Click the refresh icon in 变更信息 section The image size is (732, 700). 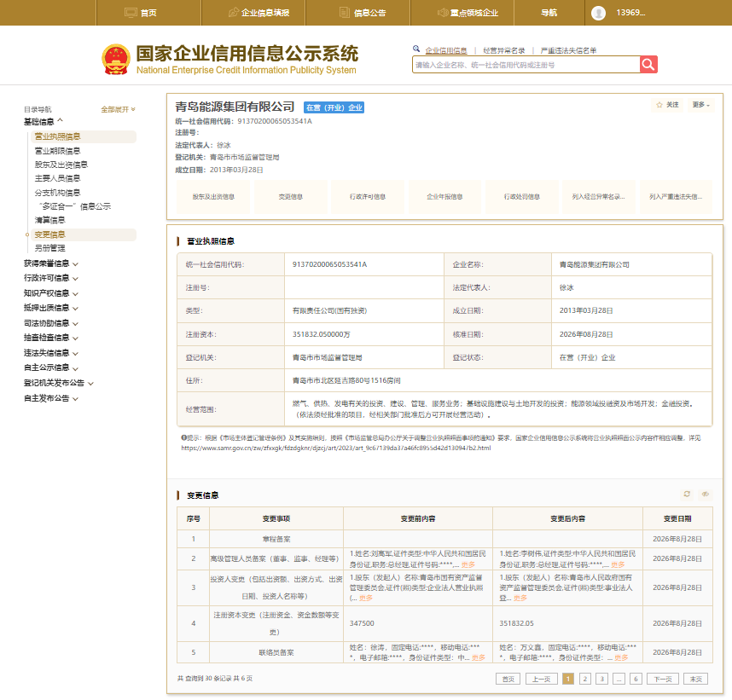[687, 494]
